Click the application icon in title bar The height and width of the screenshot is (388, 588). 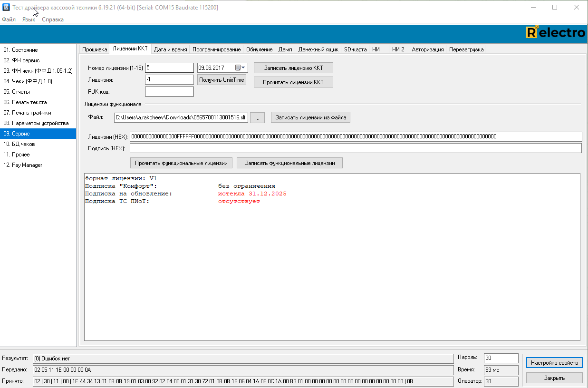pos(6,7)
